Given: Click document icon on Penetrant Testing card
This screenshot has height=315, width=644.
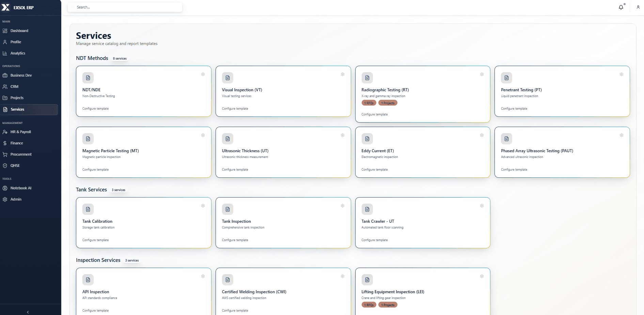Looking at the screenshot, I should (x=506, y=78).
